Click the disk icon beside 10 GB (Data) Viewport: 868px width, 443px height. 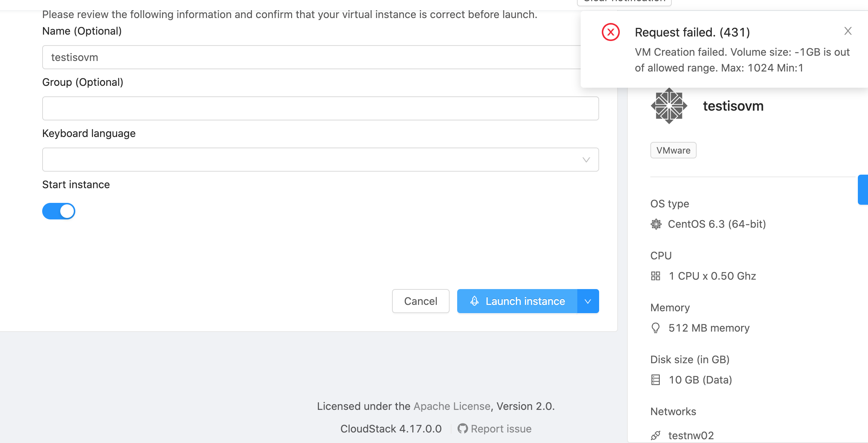[x=656, y=379]
